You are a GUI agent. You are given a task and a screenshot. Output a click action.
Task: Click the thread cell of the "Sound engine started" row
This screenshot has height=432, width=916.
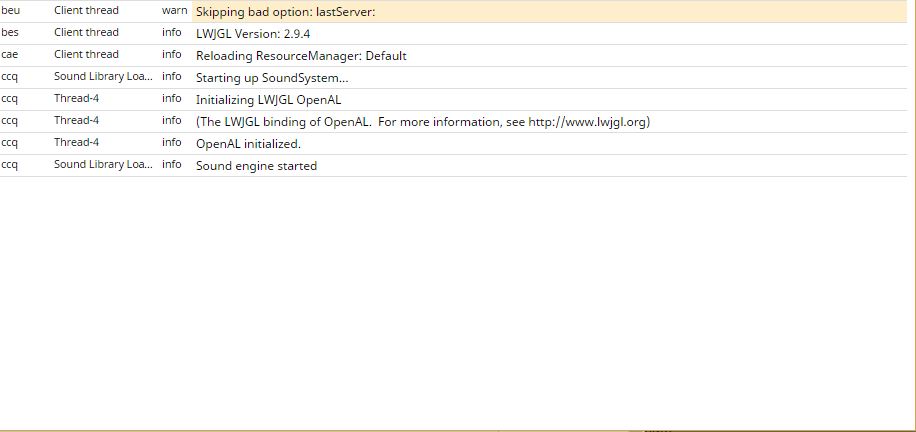103,165
